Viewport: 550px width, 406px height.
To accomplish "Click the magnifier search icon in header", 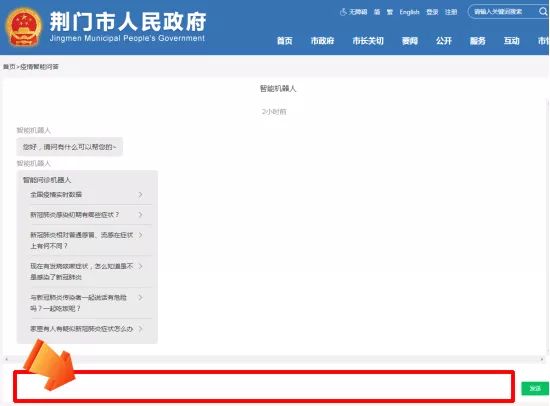I will (543, 12).
